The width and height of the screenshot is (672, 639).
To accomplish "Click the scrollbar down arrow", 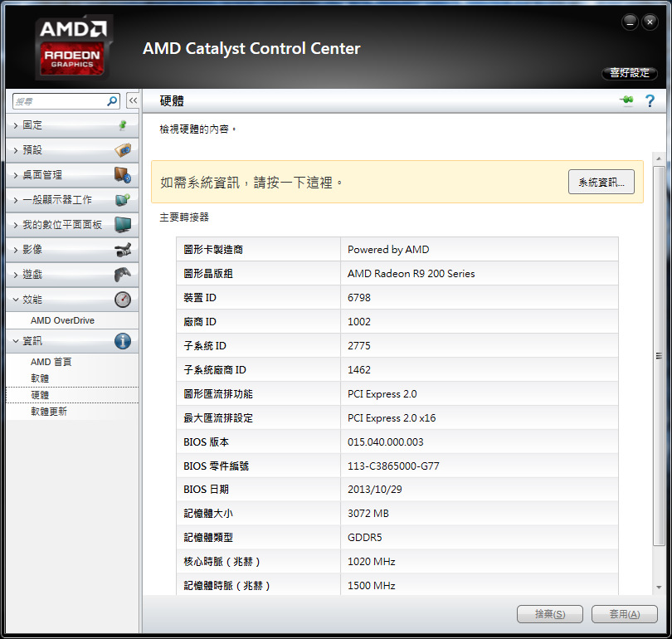I will tap(659, 588).
